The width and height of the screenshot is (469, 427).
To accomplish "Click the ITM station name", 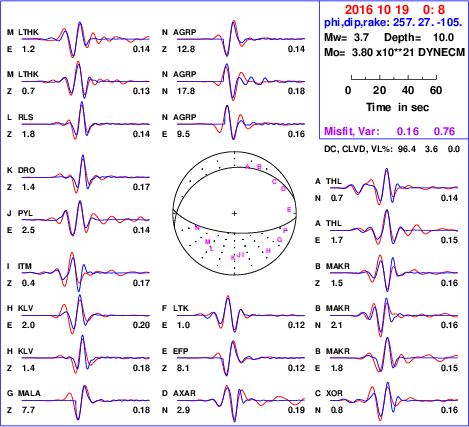I will (x=25, y=266).
